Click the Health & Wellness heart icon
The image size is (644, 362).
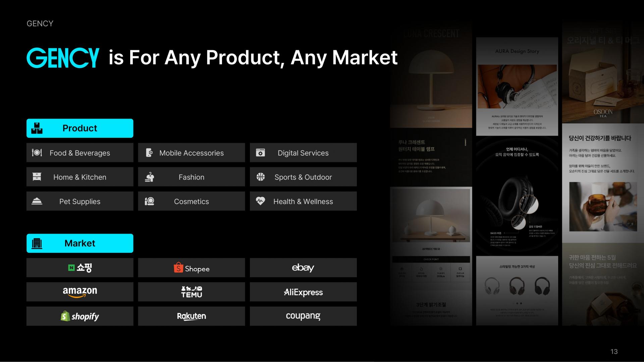pyautogui.click(x=261, y=201)
